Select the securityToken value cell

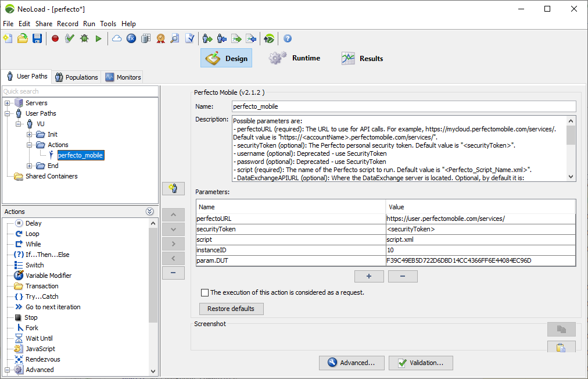coord(481,229)
